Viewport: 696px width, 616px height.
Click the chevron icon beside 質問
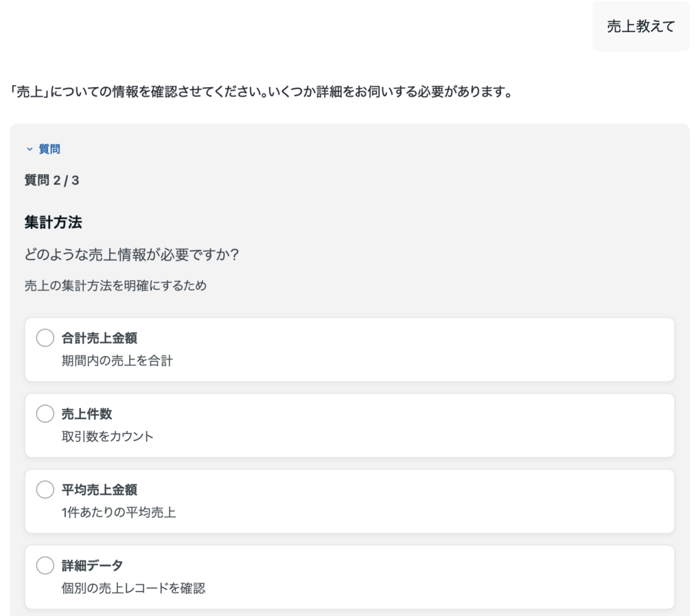(x=30, y=149)
